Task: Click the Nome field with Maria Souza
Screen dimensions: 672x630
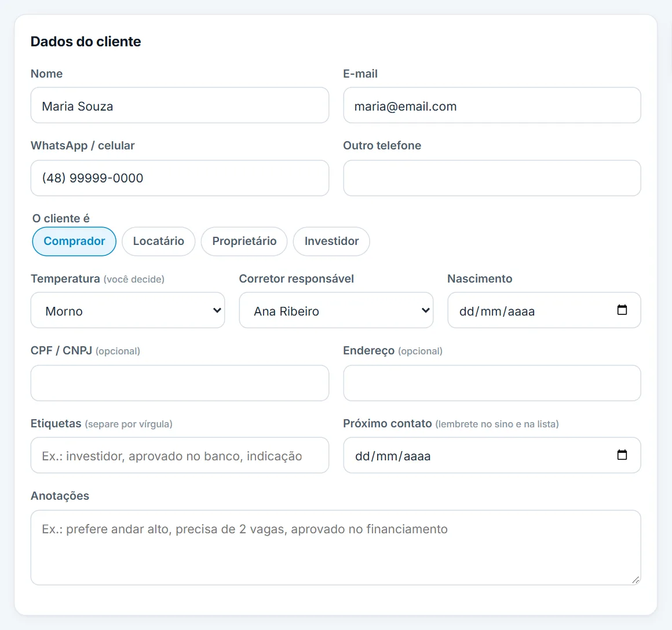Action: coord(180,106)
